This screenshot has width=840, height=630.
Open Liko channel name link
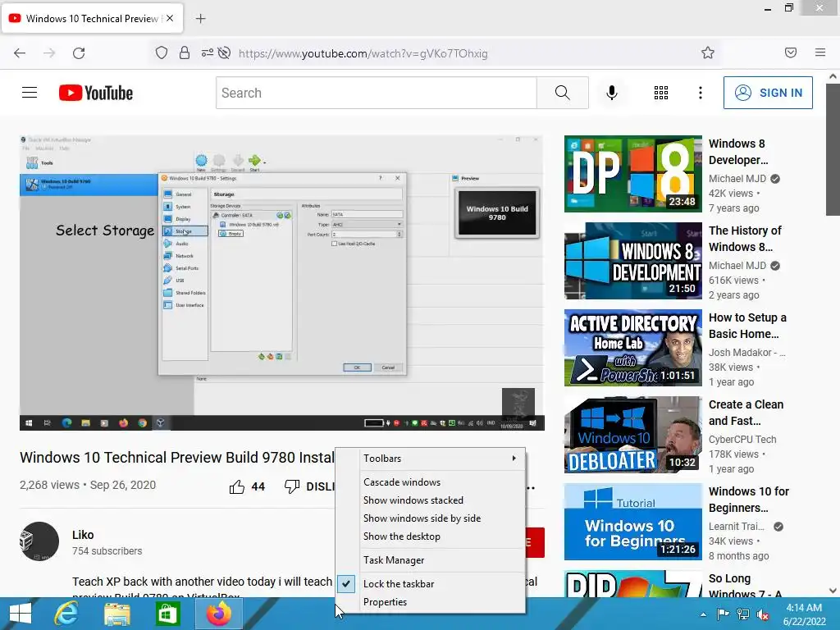[x=83, y=535]
